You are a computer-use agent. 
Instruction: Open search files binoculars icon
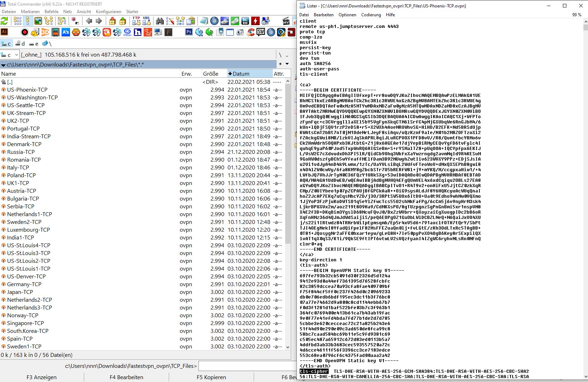click(160, 21)
